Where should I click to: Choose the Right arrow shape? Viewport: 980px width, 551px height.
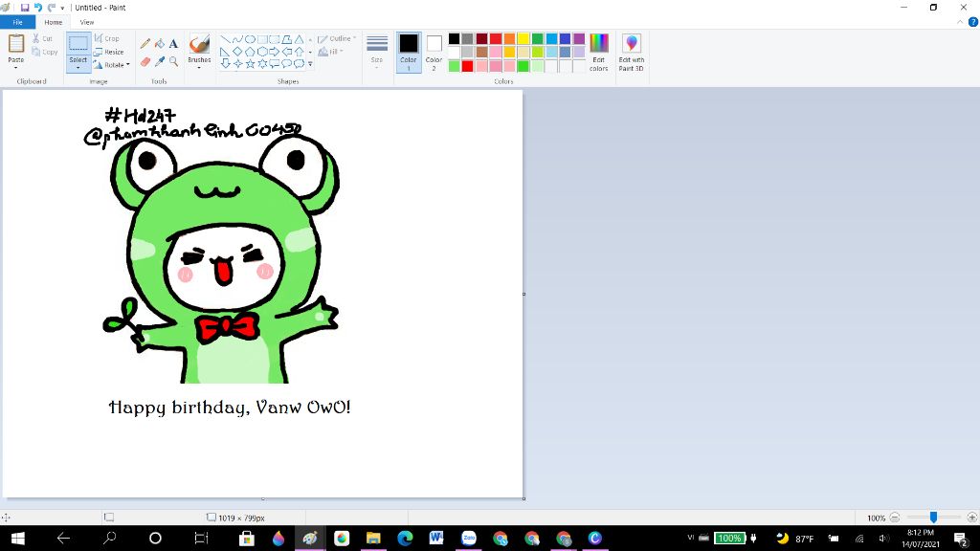coord(275,52)
